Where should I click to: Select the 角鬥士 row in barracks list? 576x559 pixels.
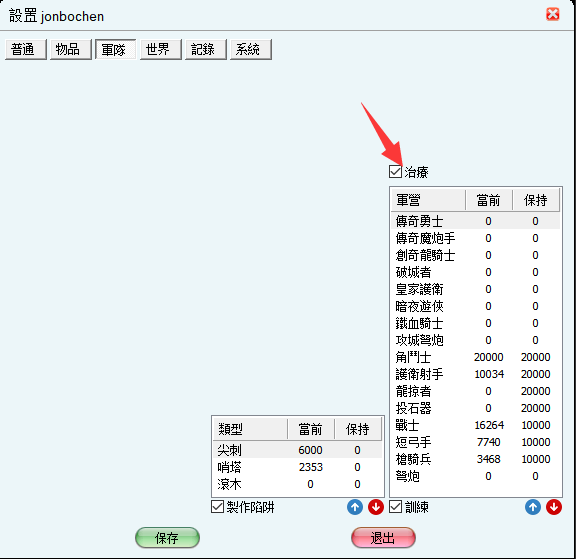click(476, 357)
